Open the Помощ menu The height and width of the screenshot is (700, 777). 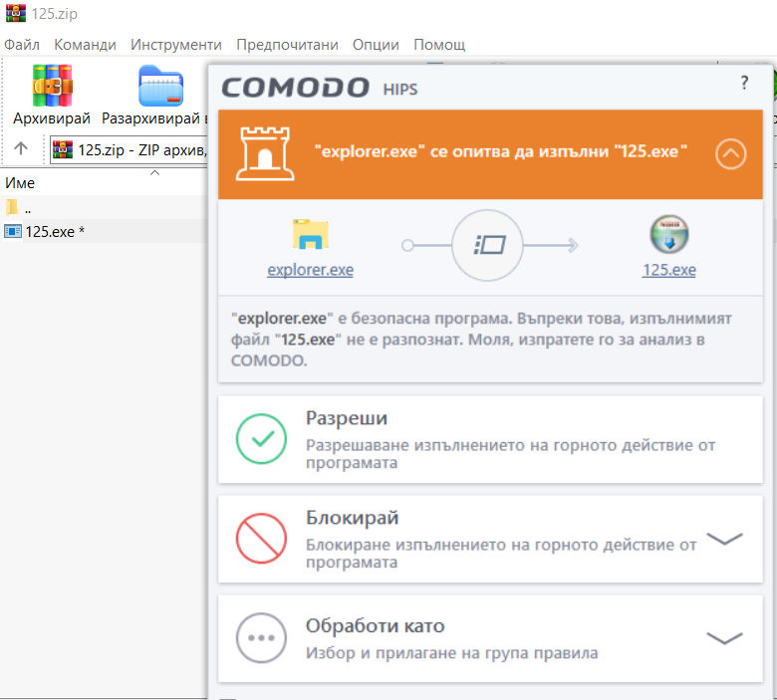439,45
